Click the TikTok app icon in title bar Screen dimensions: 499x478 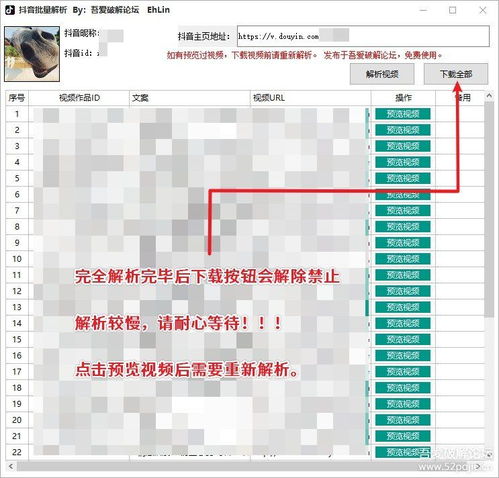point(9,10)
